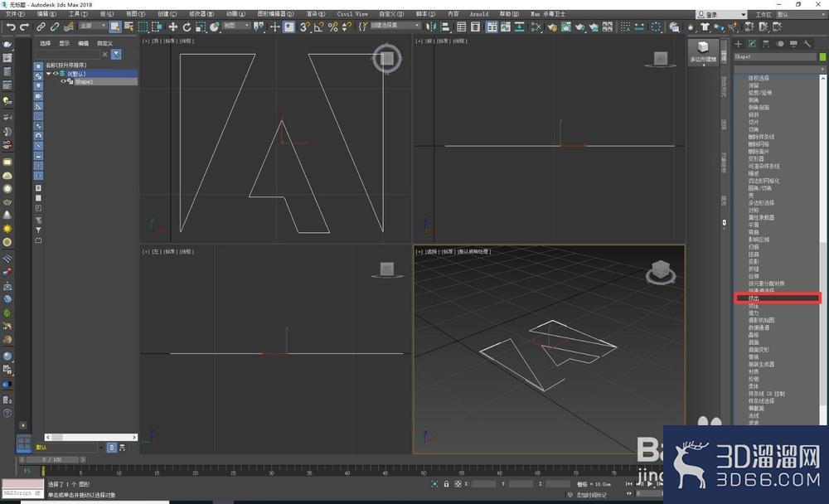This screenshot has width=829, height=504.
Task: Open the Motion panel tab
Action: pos(780,44)
